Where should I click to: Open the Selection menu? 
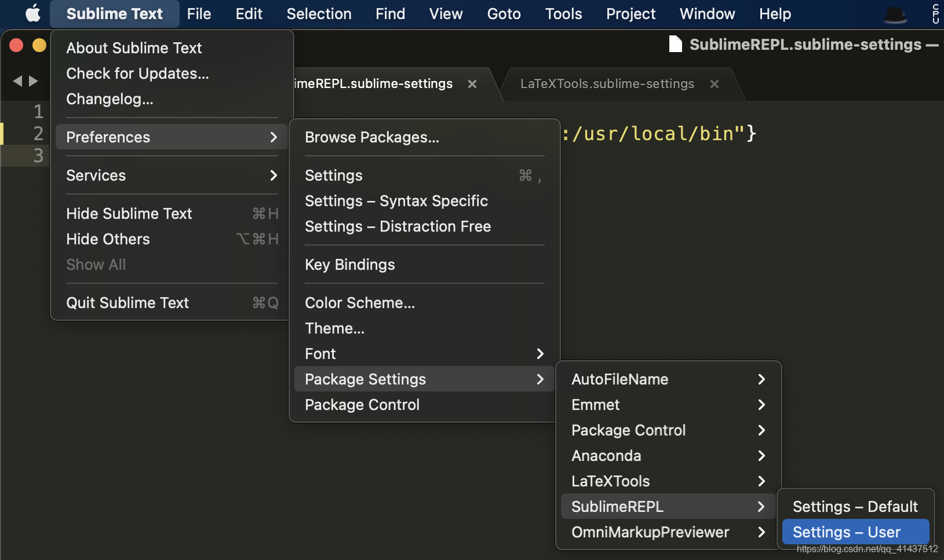tap(319, 14)
